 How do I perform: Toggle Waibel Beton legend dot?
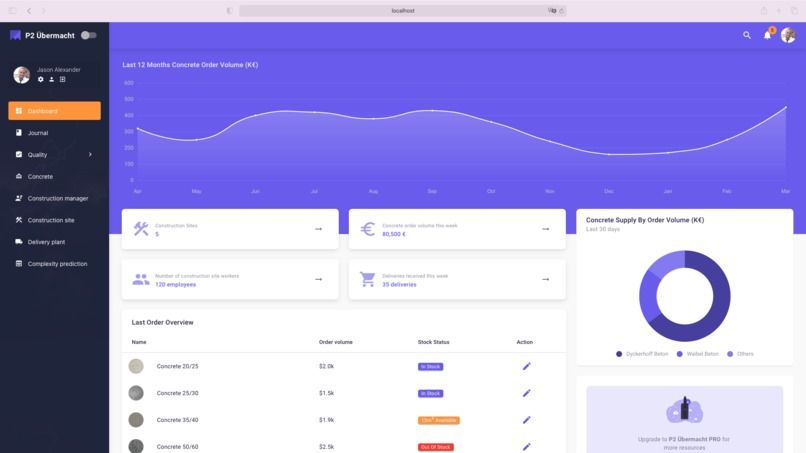[x=680, y=354]
